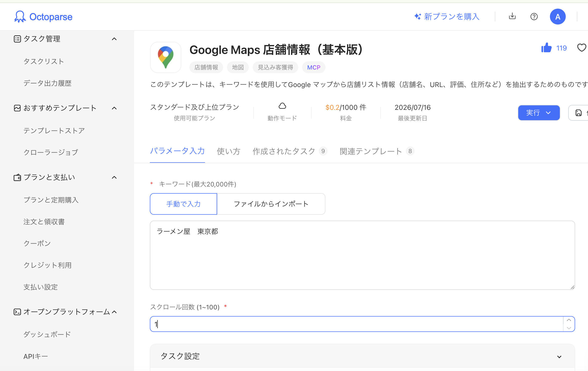Viewport: 588px width, 371px height.
Task: Expand the タスク設定 panel chevron
Action: [559, 357]
